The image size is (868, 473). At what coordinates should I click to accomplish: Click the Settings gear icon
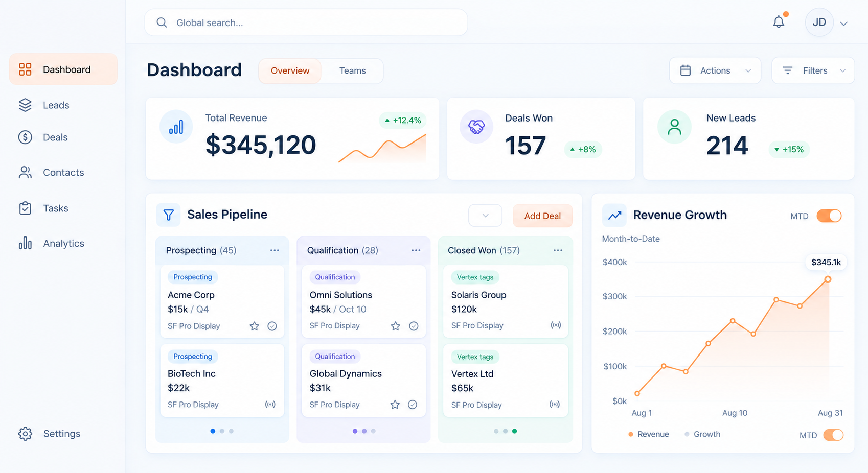point(25,434)
